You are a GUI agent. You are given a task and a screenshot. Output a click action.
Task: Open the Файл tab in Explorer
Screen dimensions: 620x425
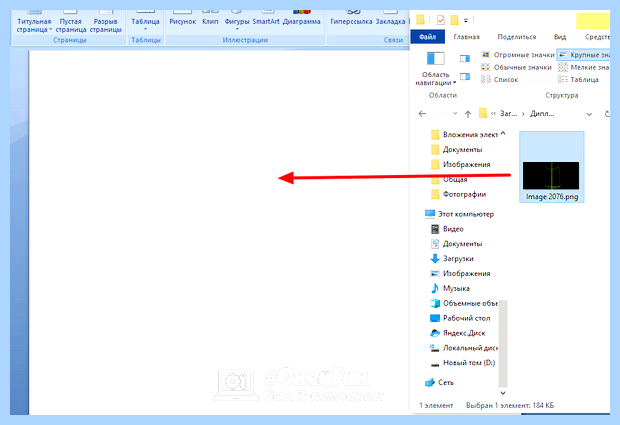[x=427, y=37]
